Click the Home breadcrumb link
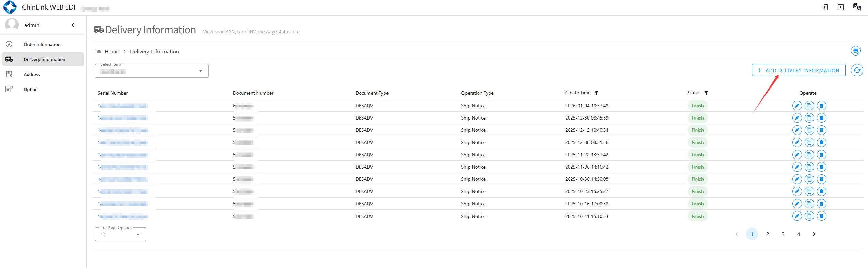 111,51
